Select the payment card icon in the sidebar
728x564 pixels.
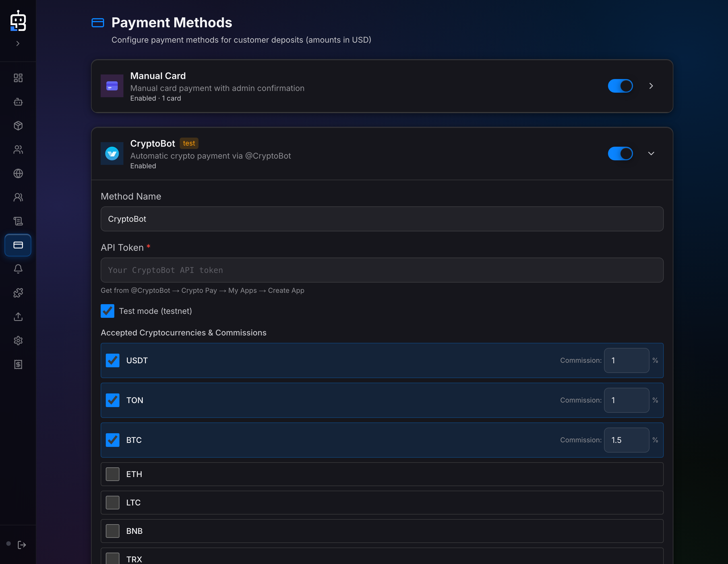(18, 245)
